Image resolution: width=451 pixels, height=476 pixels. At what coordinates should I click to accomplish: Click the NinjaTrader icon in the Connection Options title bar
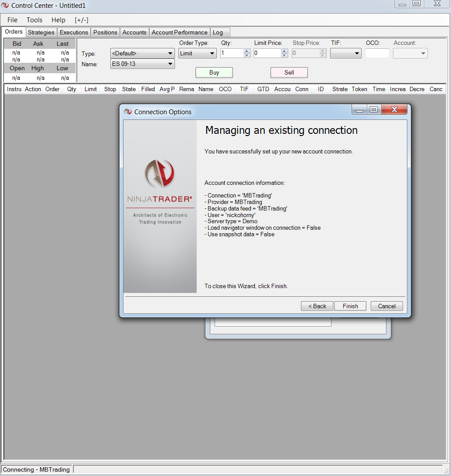128,112
